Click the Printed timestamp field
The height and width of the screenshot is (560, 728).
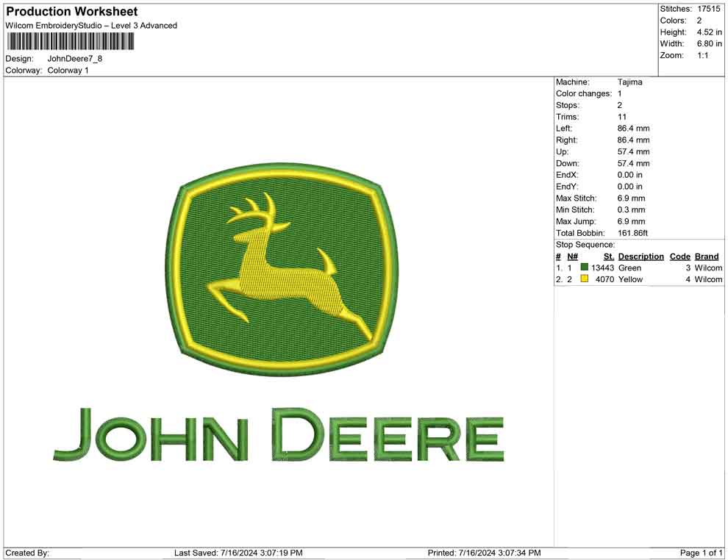click(x=482, y=552)
